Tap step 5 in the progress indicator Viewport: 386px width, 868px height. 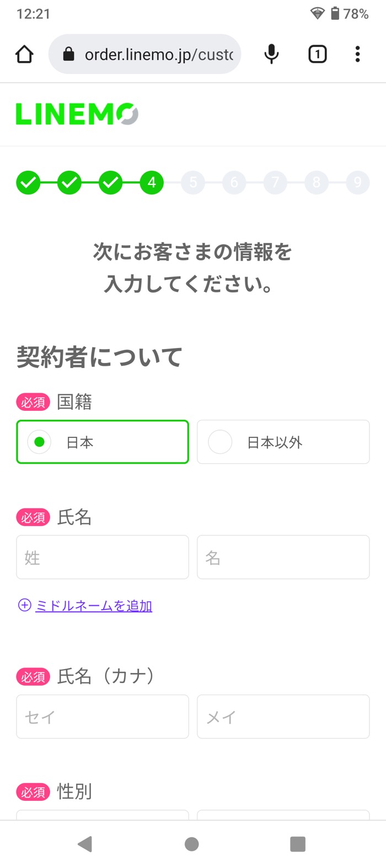pos(193,182)
